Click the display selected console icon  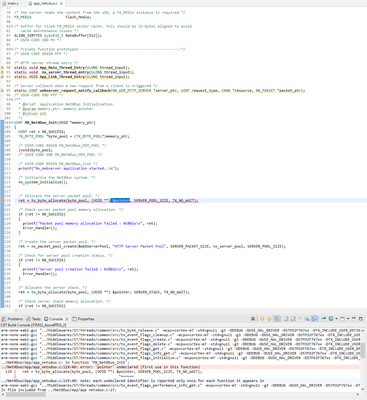[x=331, y=319]
